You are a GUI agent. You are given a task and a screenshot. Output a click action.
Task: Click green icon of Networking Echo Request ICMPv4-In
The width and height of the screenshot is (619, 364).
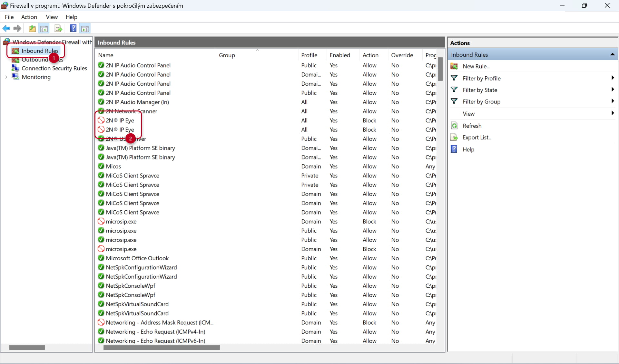point(101,331)
